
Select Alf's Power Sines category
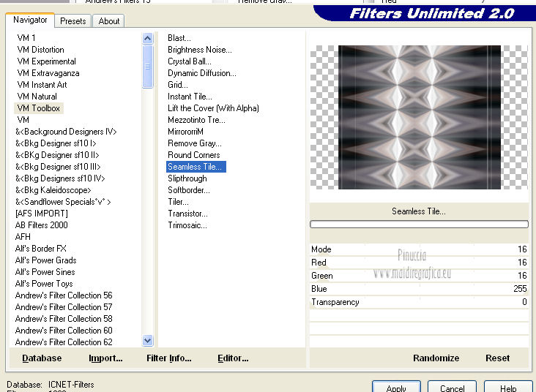tap(45, 272)
